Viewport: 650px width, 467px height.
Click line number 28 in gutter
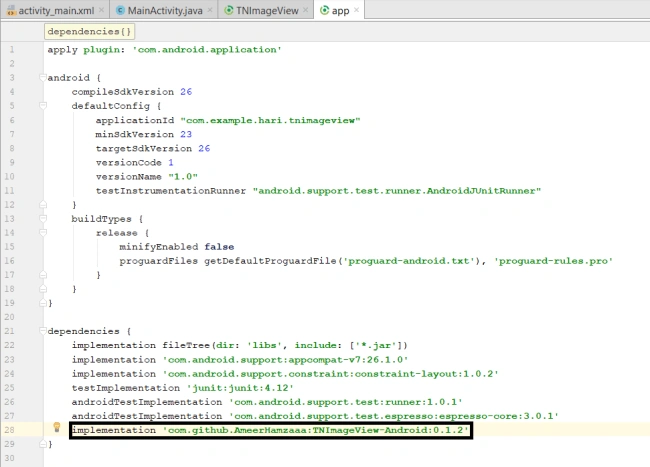(x=10, y=430)
